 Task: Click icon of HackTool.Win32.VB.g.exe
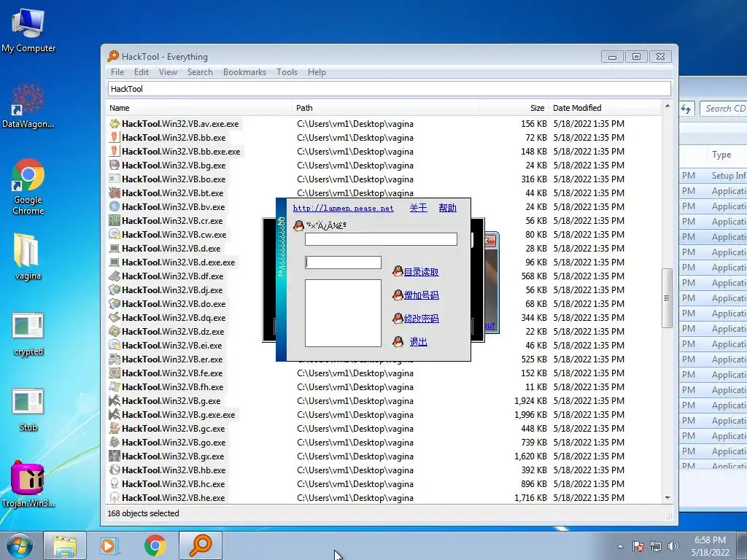coord(115,401)
